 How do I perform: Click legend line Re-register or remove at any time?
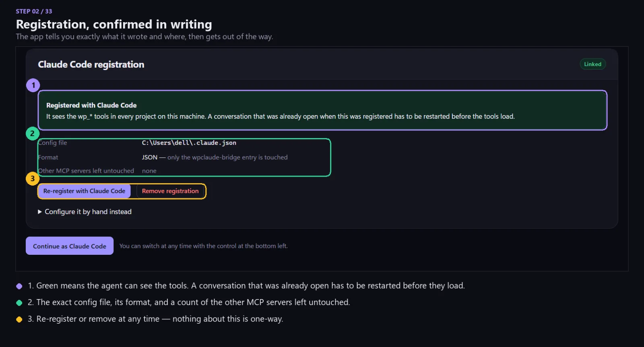pos(155,319)
